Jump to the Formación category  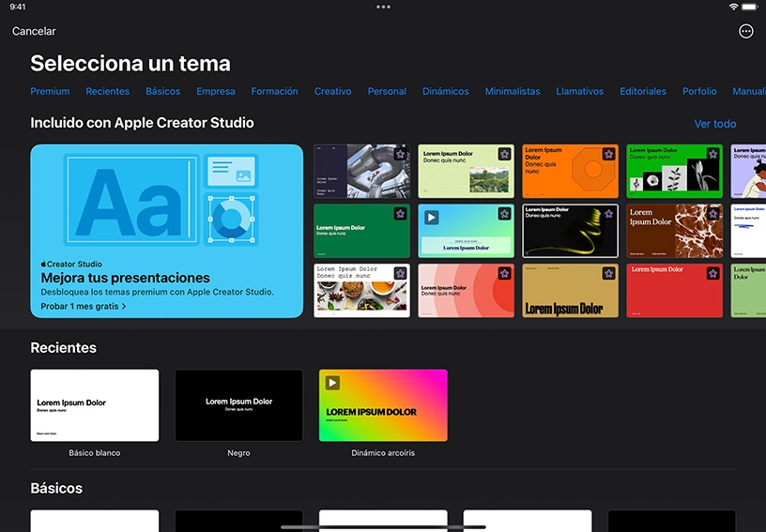coord(274,91)
